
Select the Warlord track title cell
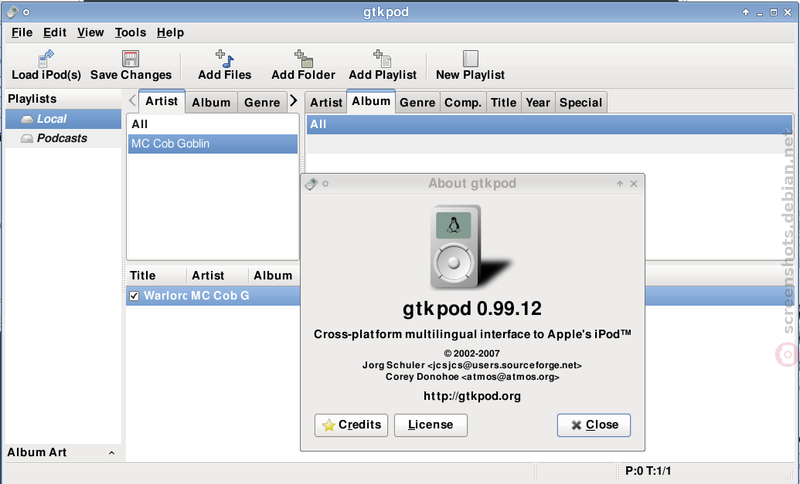click(165, 296)
